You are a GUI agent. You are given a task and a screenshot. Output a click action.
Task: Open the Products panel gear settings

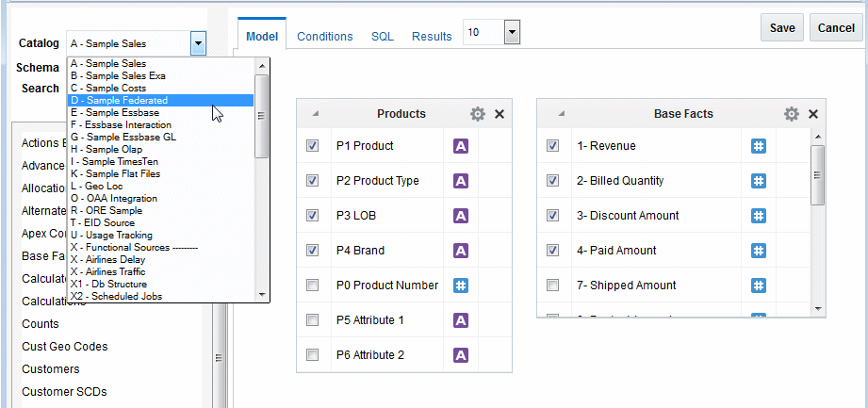coord(478,114)
